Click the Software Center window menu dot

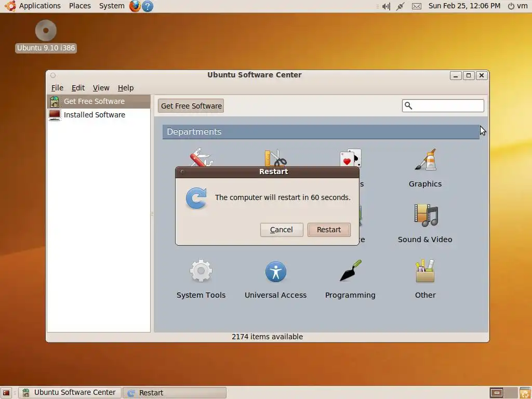[x=53, y=75]
